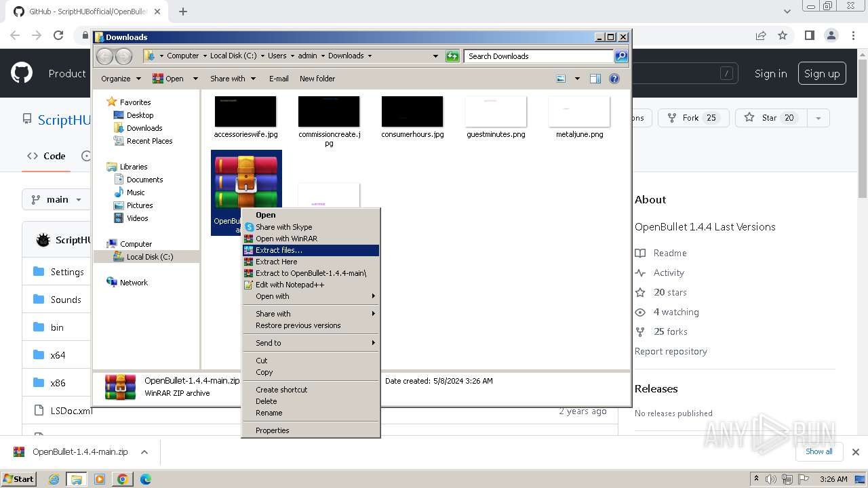The width and height of the screenshot is (868, 488).
Task: Expand the Open with submenu
Action: click(x=311, y=296)
